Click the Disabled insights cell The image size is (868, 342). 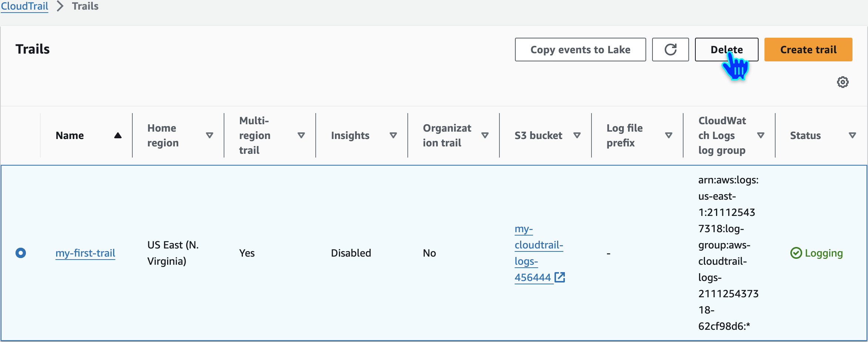coord(351,253)
